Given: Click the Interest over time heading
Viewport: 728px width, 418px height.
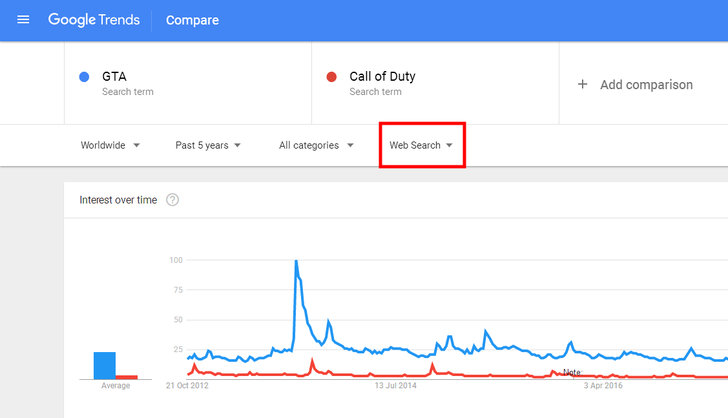Looking at the screenshot, I should 118,200.
